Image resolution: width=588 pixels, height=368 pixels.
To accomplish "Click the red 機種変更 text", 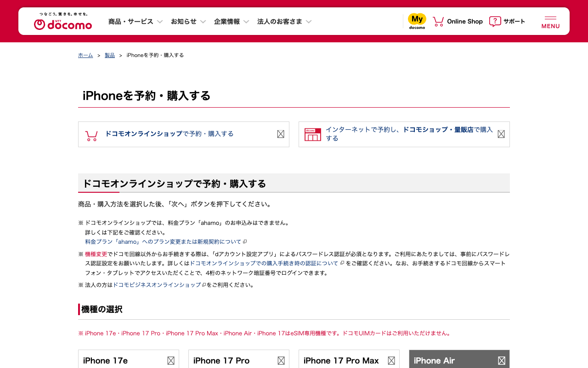I will (96, 254).
